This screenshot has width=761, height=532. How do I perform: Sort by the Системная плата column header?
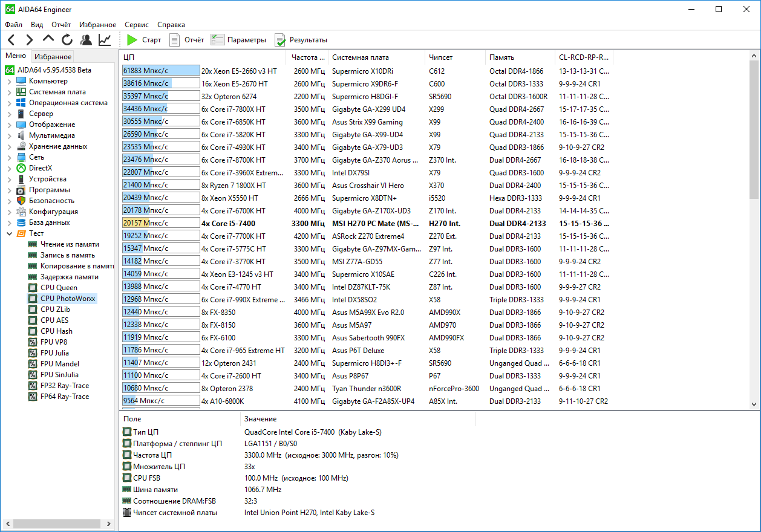coord(376,57)
